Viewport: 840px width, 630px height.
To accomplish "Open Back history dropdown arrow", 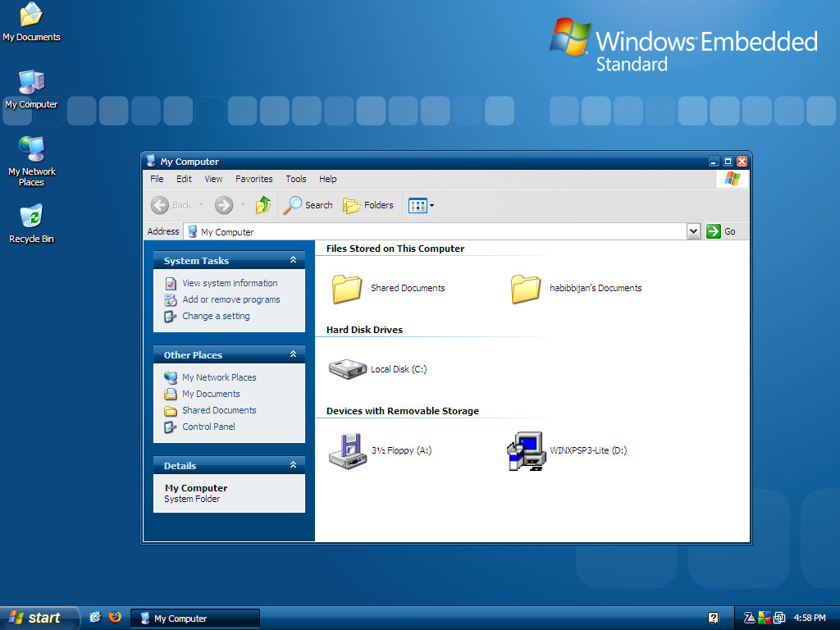I will 202,205.
